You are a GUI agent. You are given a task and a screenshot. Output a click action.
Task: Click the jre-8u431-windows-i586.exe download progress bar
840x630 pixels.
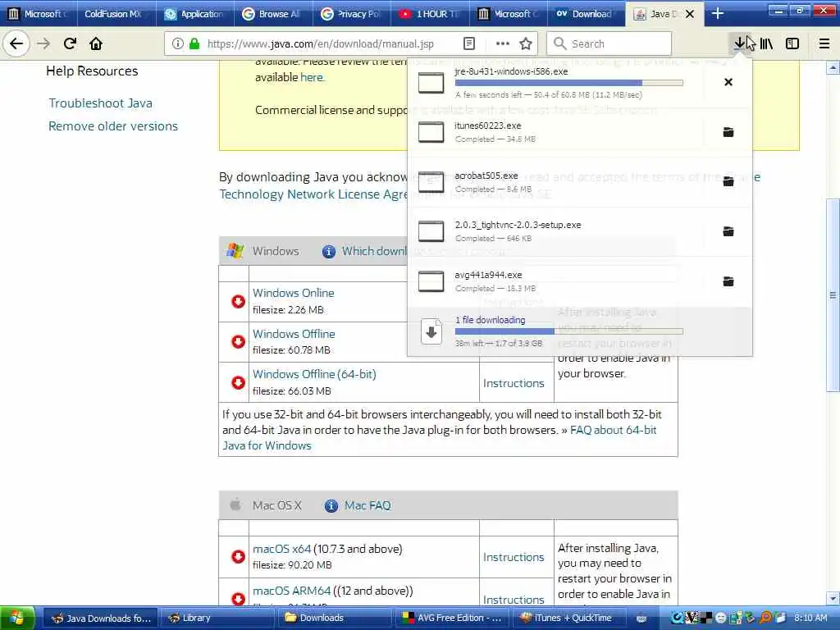tap(569, 83)
